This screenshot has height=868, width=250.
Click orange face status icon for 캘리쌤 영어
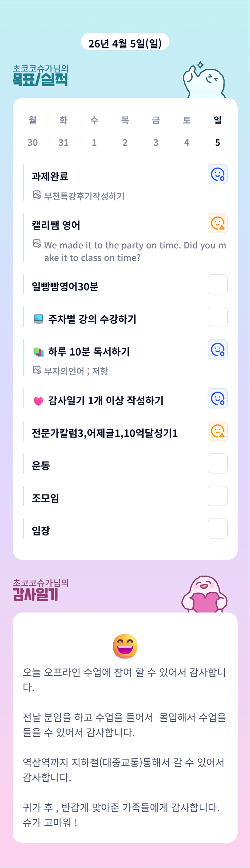pyautogui.click(x=217, y=223)
